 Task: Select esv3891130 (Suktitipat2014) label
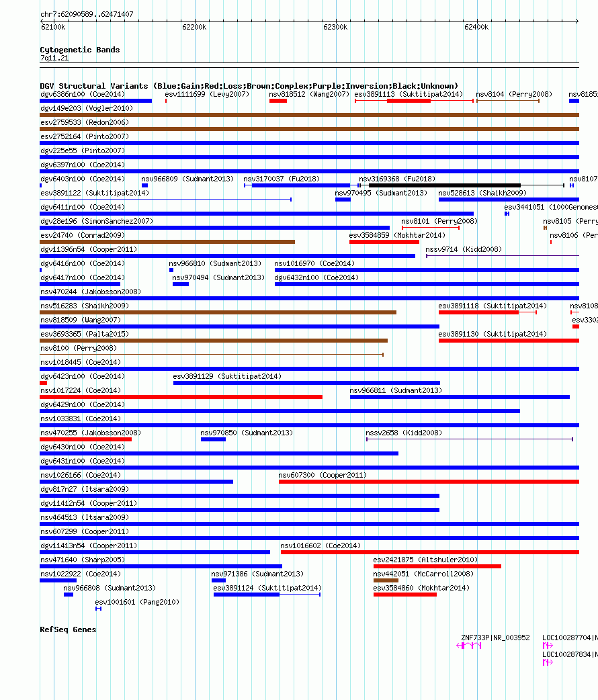[x=493, y=334]
